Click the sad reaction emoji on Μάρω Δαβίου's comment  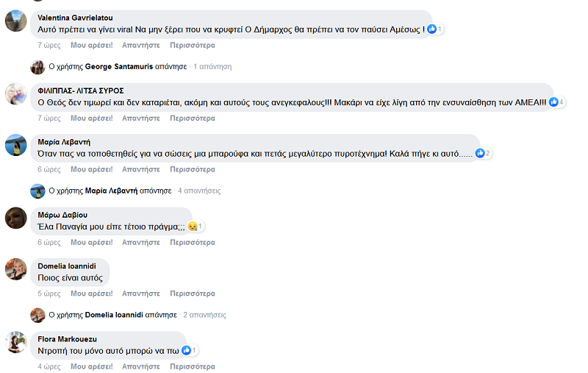coord(192,227)
